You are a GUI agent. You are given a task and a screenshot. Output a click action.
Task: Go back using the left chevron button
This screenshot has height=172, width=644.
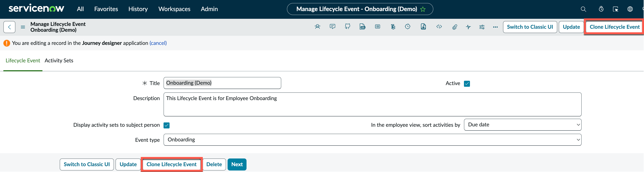(10, 27)
